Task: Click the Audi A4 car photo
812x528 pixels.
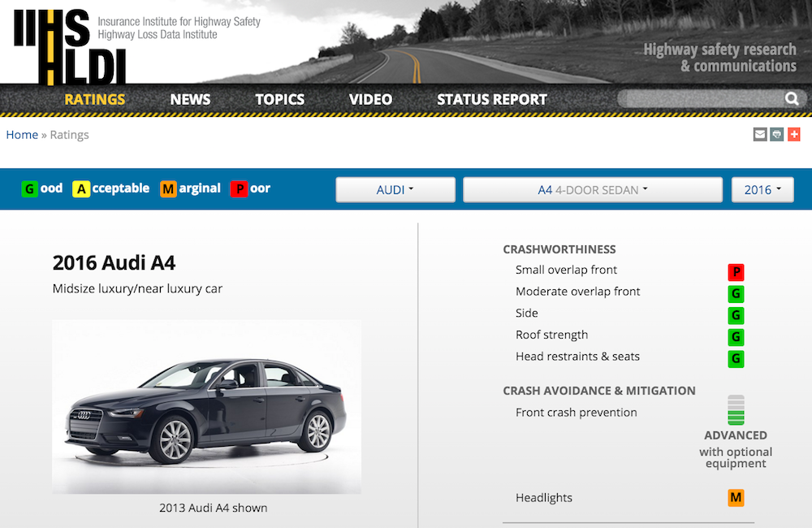Action: [206, 407]
